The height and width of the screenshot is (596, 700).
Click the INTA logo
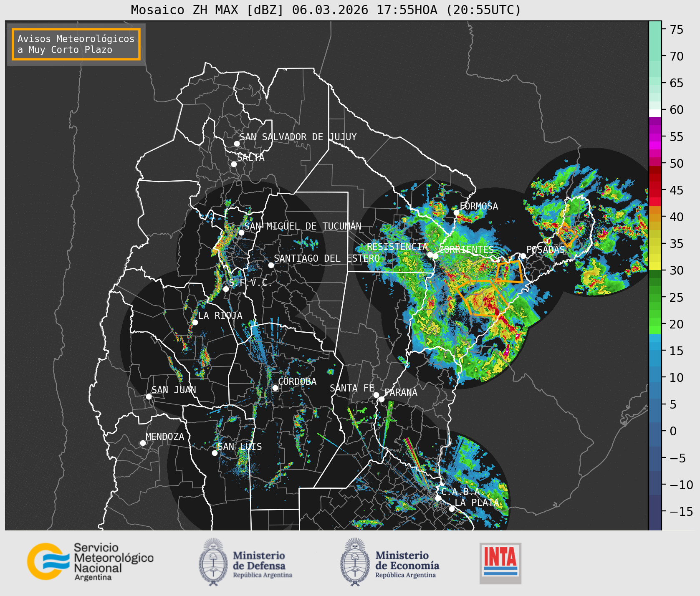pyautogui.click(x=500, y=563)
